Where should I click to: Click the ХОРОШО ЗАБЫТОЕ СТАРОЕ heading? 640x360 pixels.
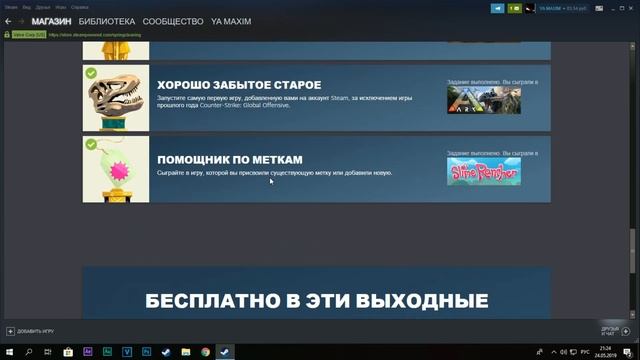click(x=239, y=85)
